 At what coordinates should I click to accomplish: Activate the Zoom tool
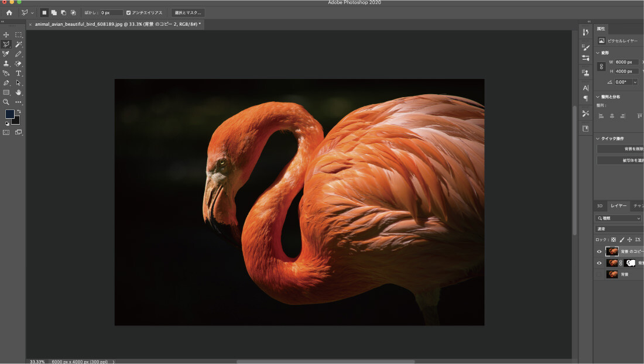coord(6,102)
